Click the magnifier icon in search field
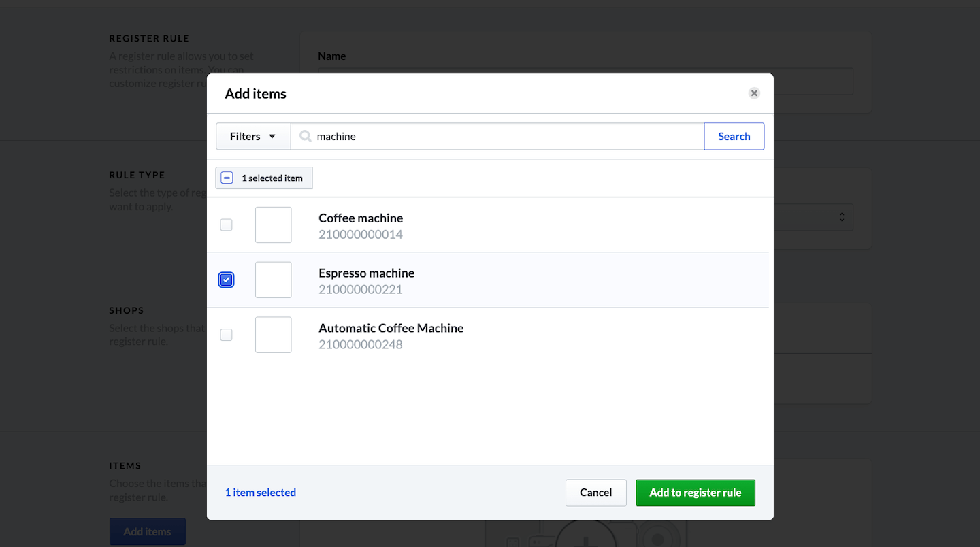 click(x=306, y=136)
